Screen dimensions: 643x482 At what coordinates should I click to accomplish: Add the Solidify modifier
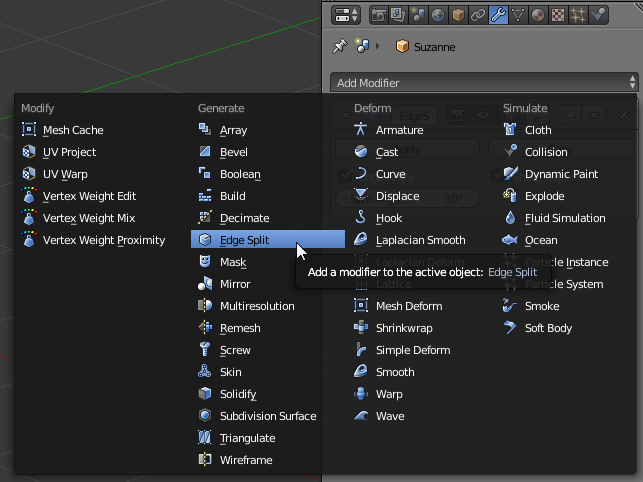(268, 394)
